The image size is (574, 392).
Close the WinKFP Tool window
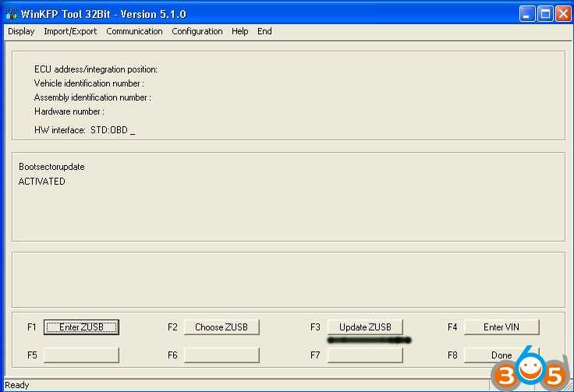[562, 13]
